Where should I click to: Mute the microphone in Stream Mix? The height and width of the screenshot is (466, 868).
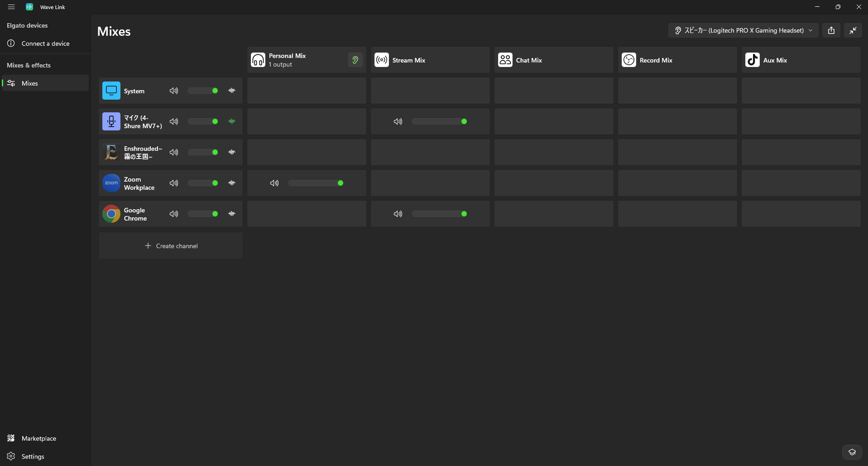point(398,121)
